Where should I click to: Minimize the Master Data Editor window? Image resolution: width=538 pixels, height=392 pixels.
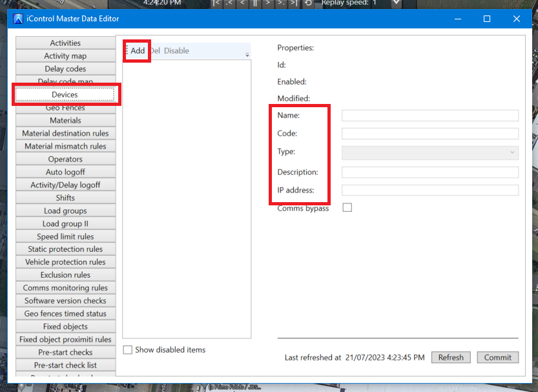pos(458,19)
